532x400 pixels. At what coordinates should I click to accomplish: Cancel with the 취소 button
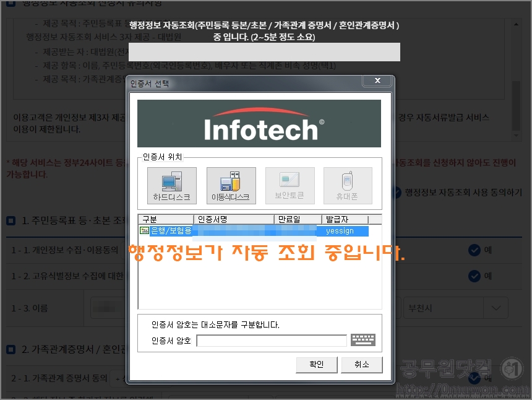pyautogui.click(x=362, y=364)
